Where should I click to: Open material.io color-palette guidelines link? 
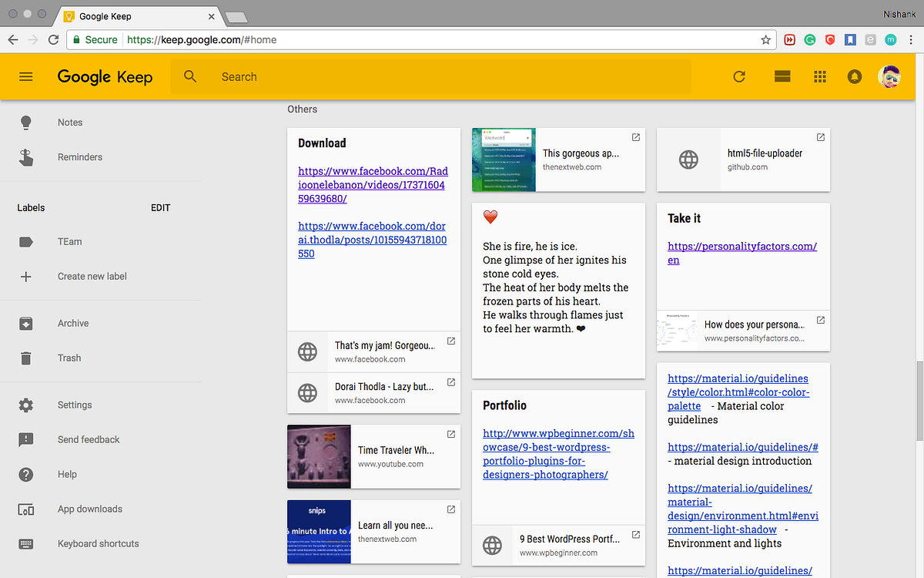pyautogui.click(x=738, y=392)
